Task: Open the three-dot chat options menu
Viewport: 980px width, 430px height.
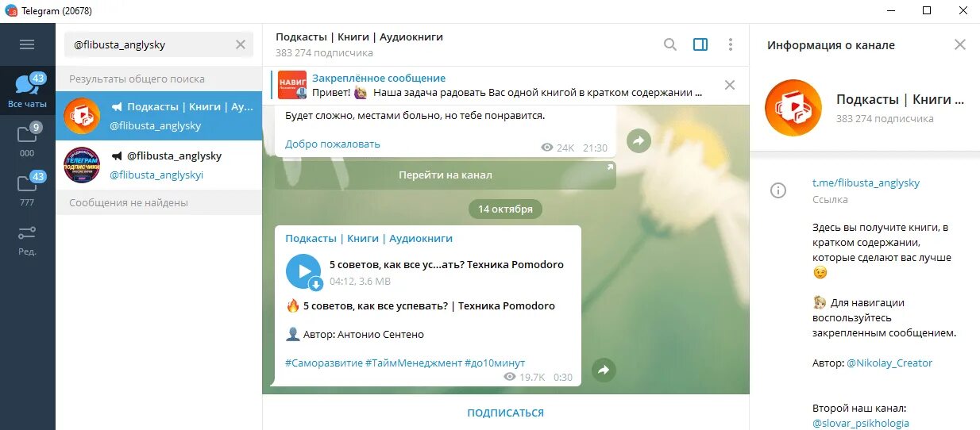Action: 731,44
